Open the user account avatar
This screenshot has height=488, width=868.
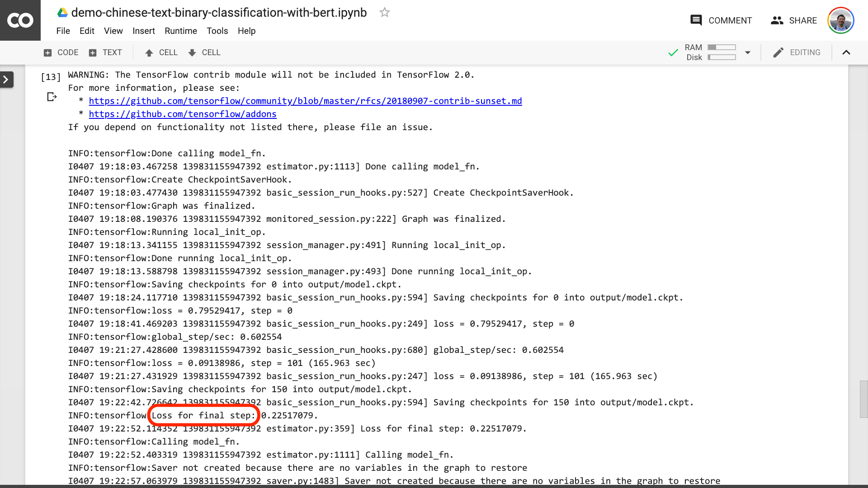click(x=840, y=20)
